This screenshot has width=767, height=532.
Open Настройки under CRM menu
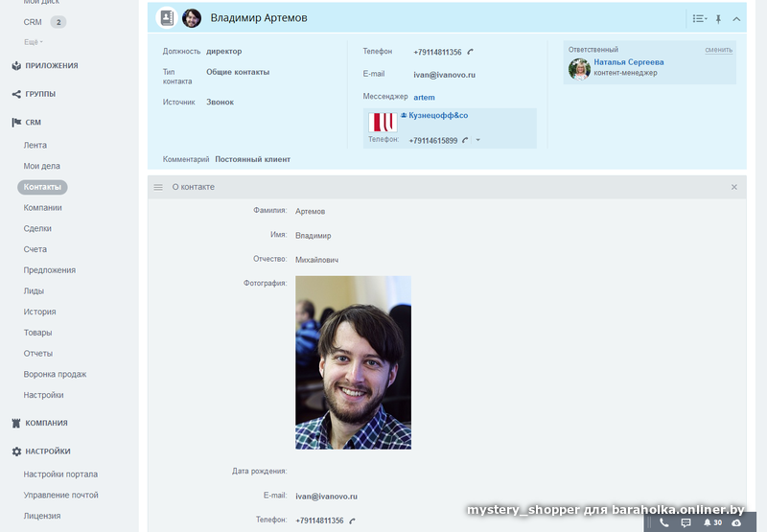tap(43, 395)
